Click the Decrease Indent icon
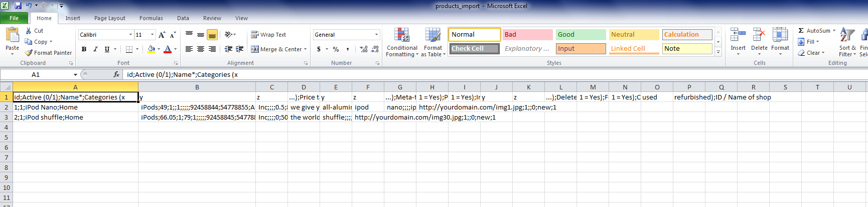868x207 pixels. pos(228,49)
